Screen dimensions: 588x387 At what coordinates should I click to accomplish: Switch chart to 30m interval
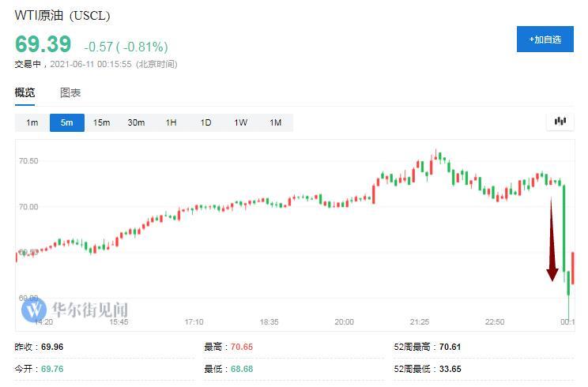pos(136,122)
